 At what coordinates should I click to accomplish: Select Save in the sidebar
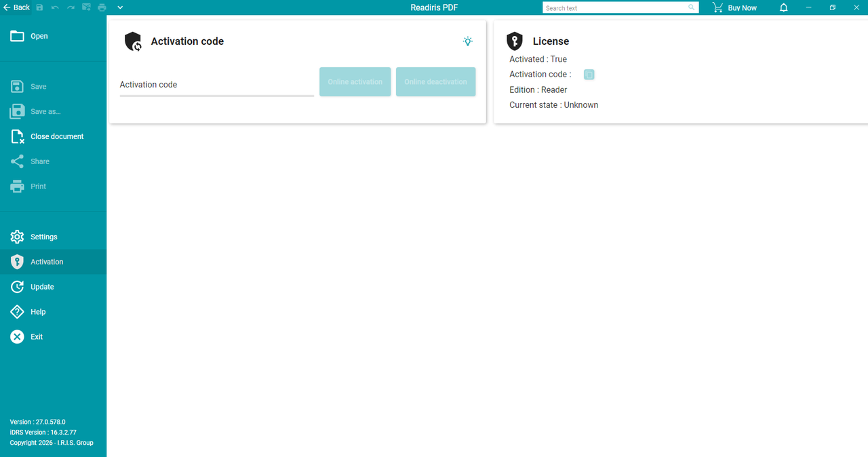tap(53, 87)
